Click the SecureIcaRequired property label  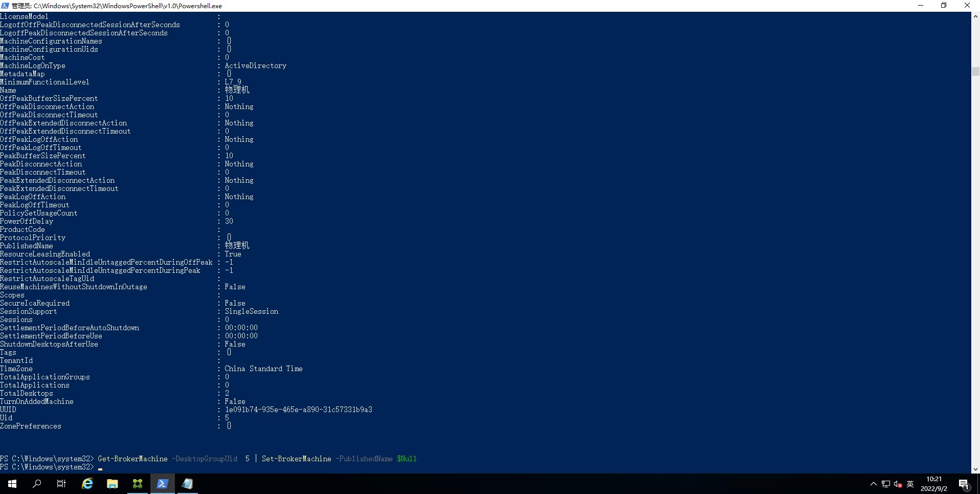pyautogui.click(x=35, y=303)
